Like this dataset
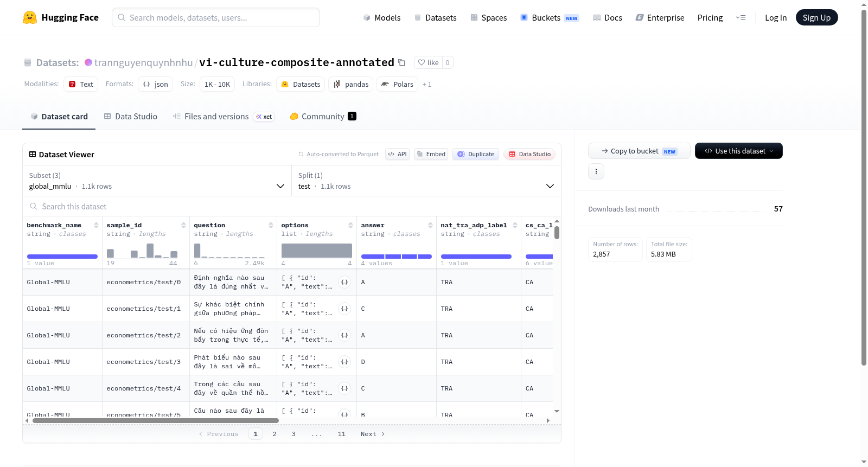868x467 pixels. click(428, 62)
